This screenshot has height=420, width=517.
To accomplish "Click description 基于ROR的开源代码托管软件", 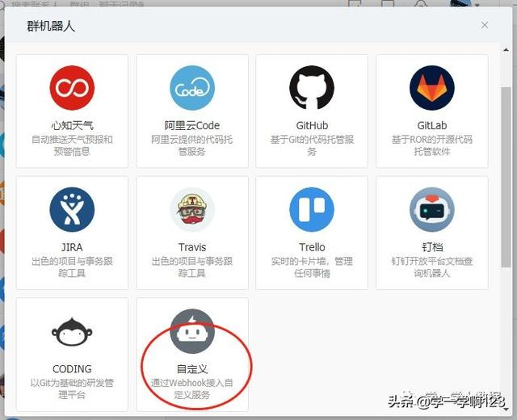I will [x=432, y=145].
